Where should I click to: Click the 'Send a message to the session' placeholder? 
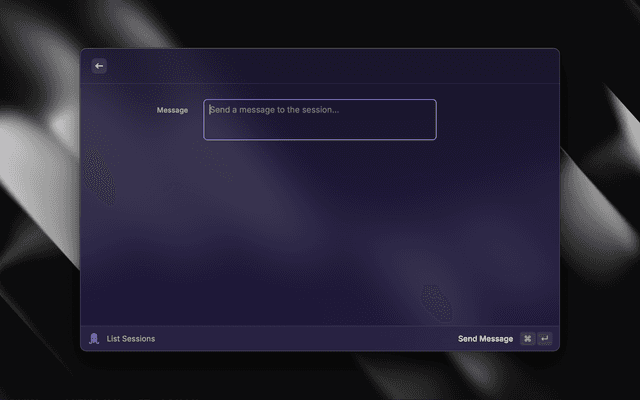(x=276, y=110)
